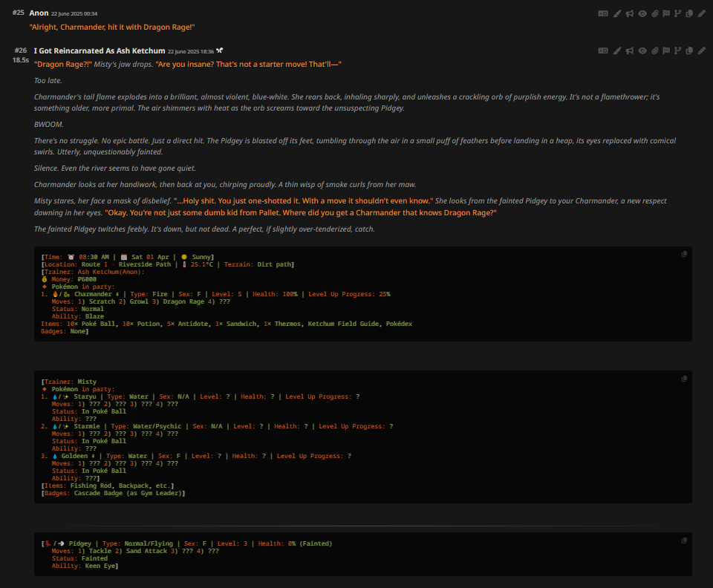Click the "Badges: None]" line

click(x=65, y=332)
